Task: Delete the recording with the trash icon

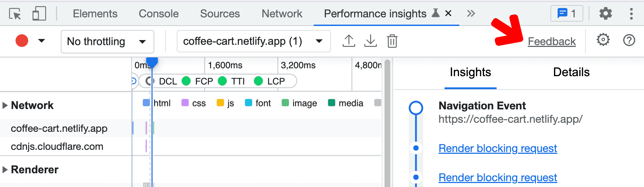Action: [392, 41]
